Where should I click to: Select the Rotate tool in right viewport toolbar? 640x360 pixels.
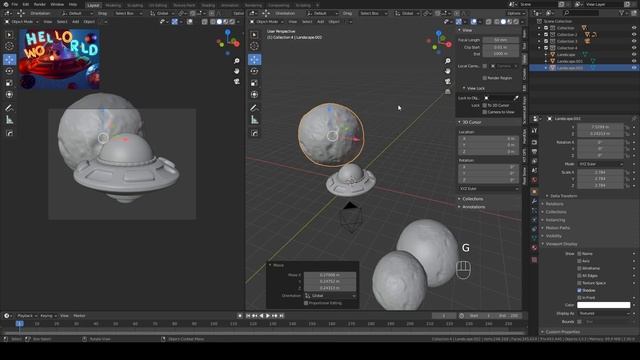pyautogui.click(x=254, y=71)
